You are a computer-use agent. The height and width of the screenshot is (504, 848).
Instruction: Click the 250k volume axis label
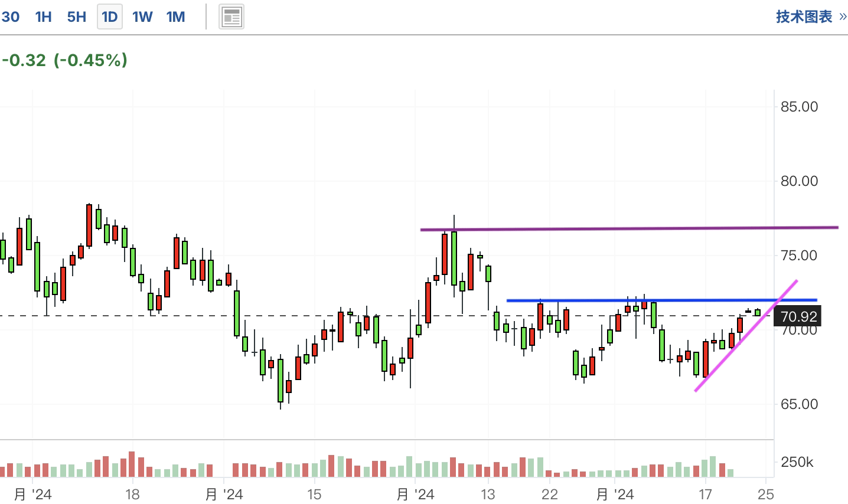point(797,462)
